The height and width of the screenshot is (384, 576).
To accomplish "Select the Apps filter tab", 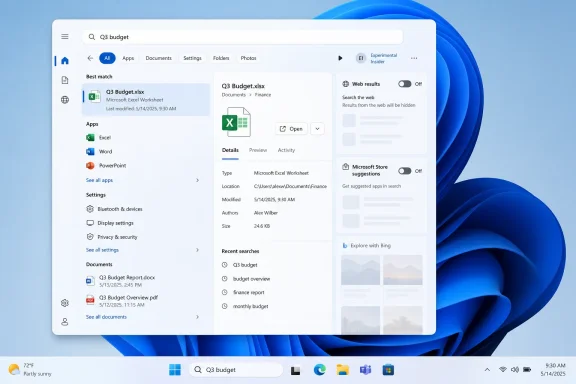I will [128, 58].
